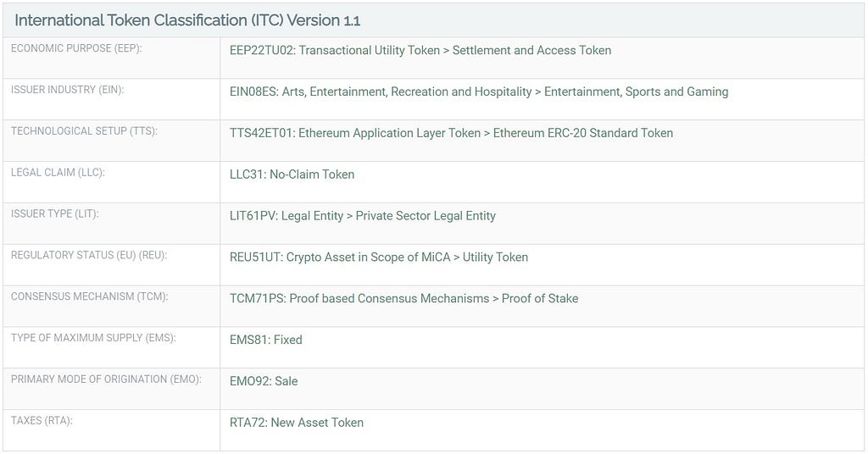This screenshot has height=454, width=868.
Task: Click the EMO92 Sale value
Action: point(264,381)
